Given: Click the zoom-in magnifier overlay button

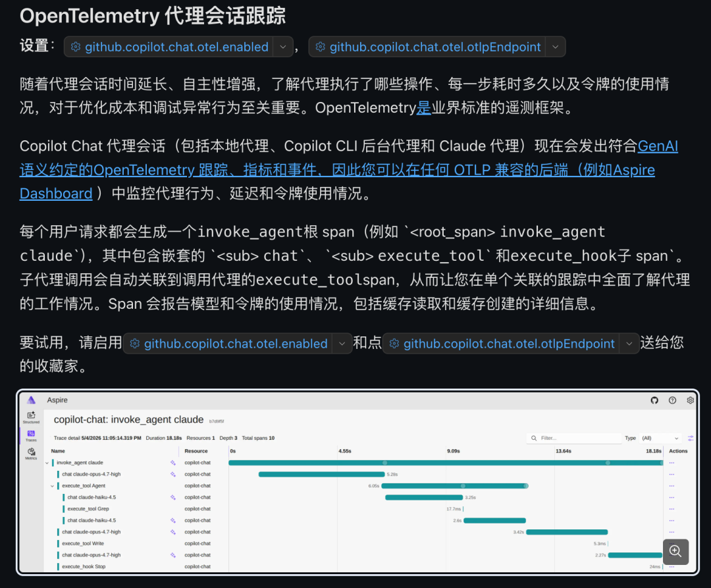Looking at the screenshot, I should coord(675,551).
